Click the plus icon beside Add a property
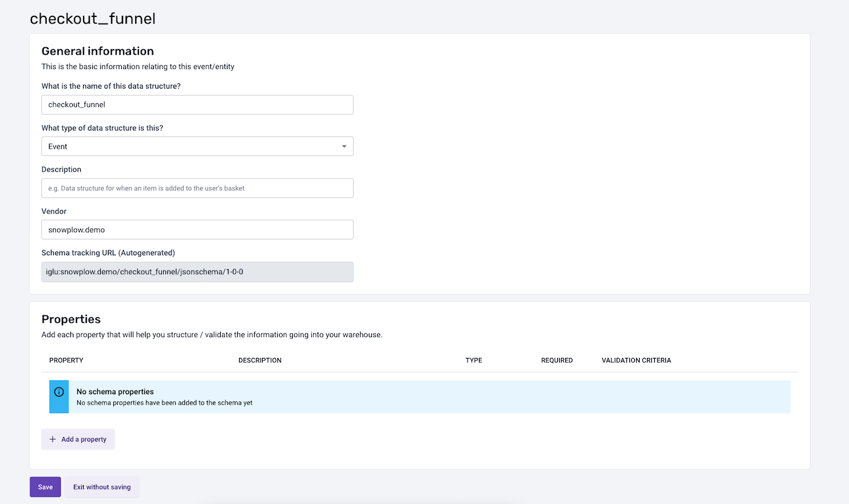849x504 pixels. pyautogui.click(x=53, y=439)
